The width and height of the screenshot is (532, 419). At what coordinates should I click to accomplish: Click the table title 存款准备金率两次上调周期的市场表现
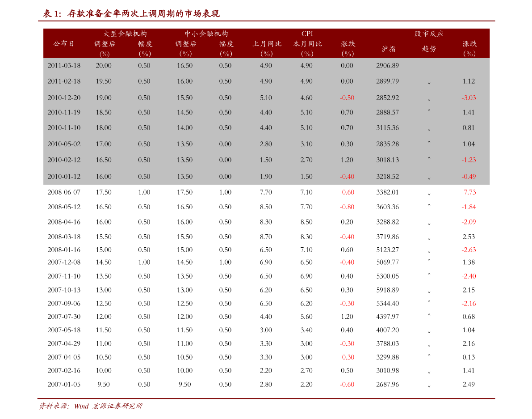[143, 13]
